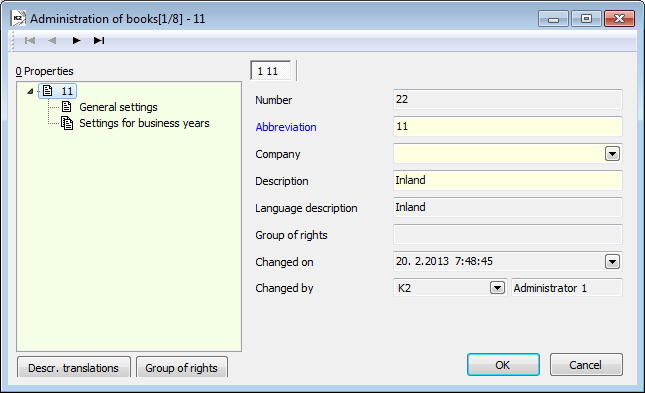Go to the first record arrow
The height and width of the screenshot is (393, 645).
pyautogui.click(x=30, y=40)
